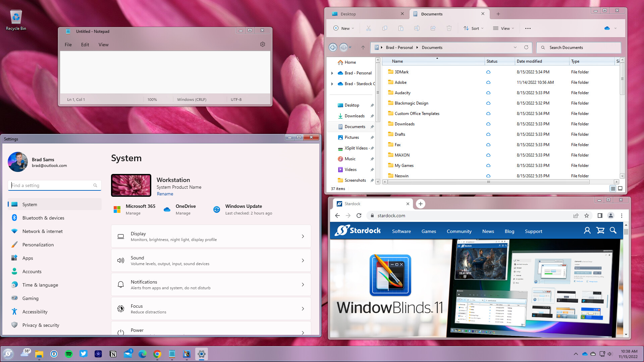
Task: Click the Rename link under Workstation
Action: point(165,194)
